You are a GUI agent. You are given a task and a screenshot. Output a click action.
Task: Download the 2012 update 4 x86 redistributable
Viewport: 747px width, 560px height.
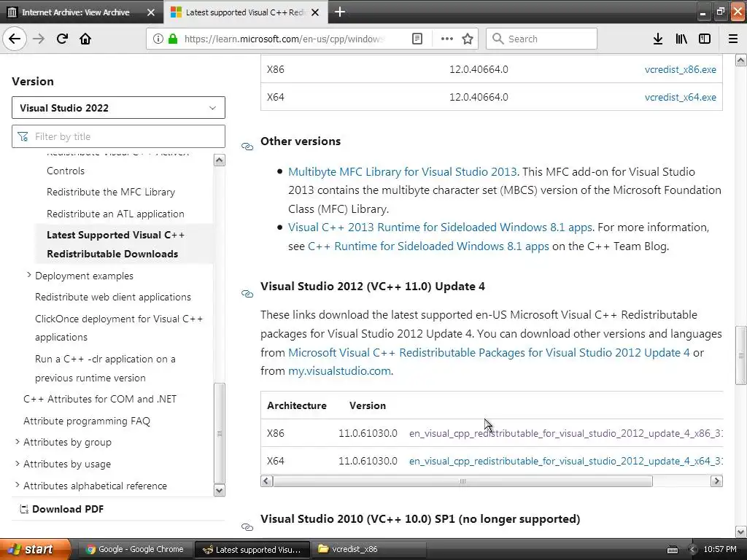566,433
